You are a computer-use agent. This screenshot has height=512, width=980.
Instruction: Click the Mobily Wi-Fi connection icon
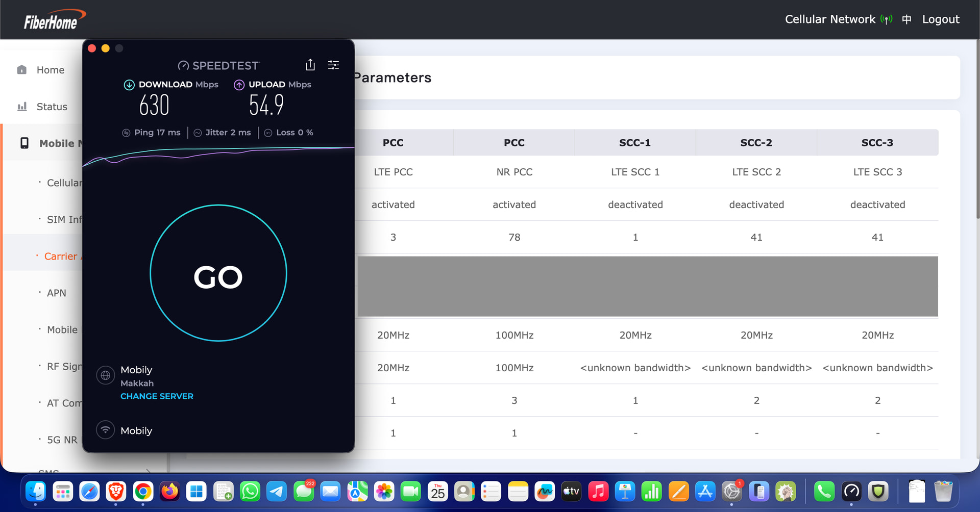pos(106,430)
